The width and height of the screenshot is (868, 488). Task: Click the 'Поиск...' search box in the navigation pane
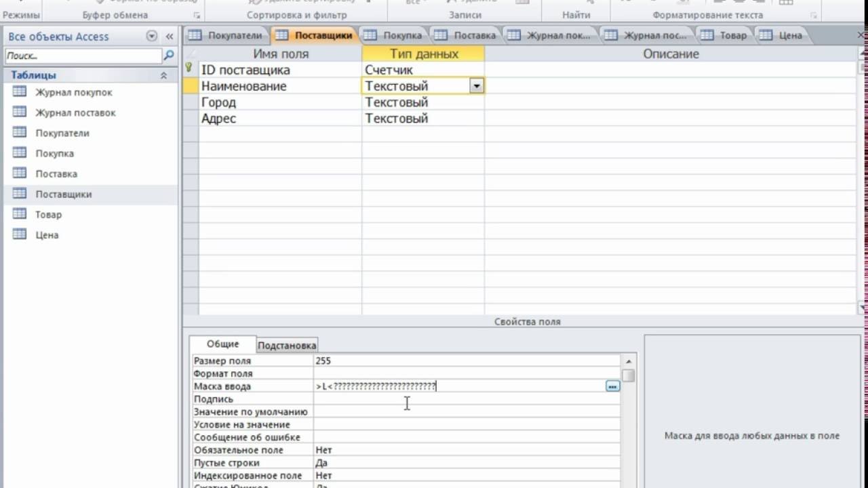coord(83,56)
